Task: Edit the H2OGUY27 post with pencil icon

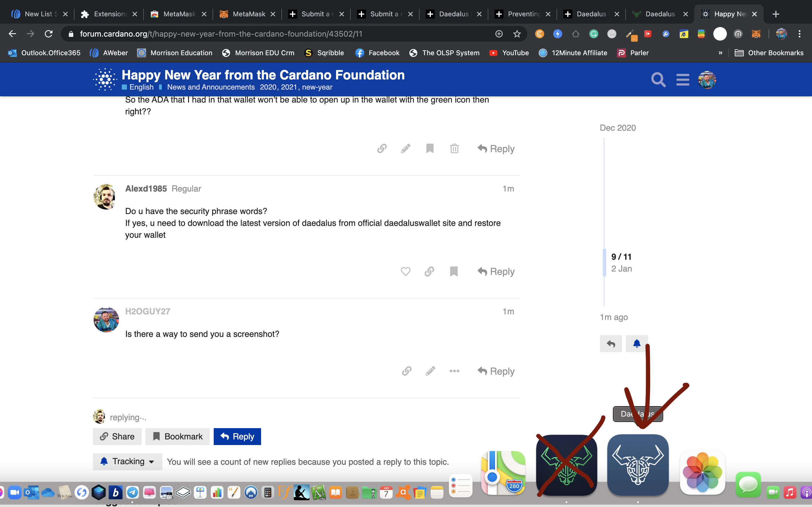Action: [x=430, y=371]
